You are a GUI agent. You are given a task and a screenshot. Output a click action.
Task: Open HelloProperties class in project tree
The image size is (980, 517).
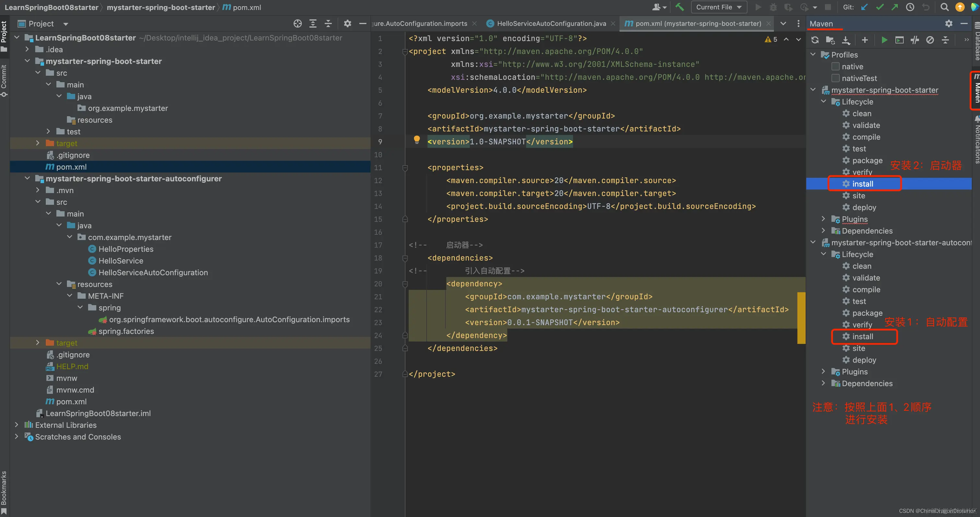[125, 249]
